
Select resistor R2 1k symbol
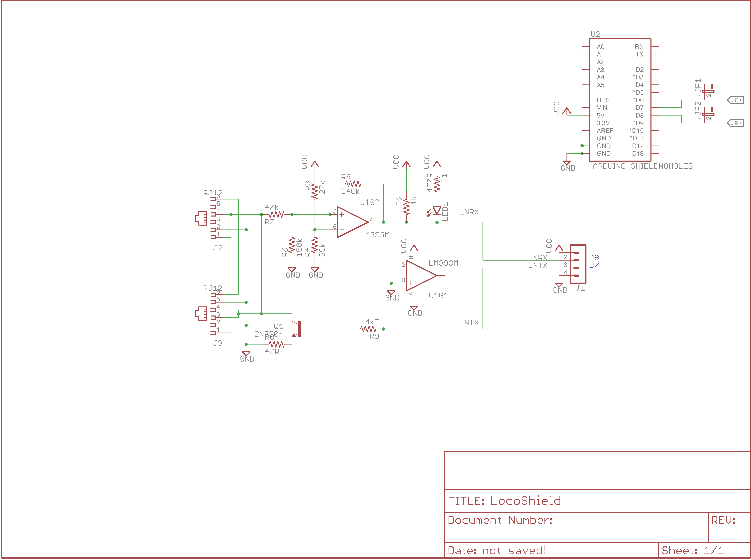pos(407,207)
